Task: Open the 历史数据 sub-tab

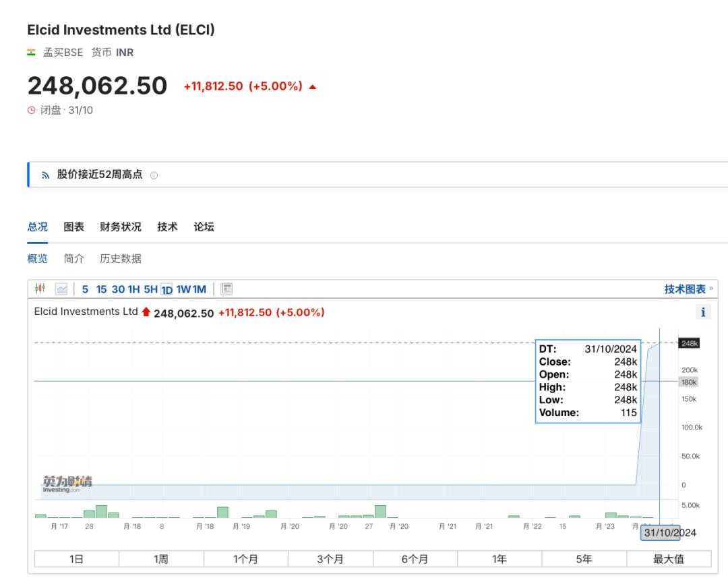Action: [121, 259]
